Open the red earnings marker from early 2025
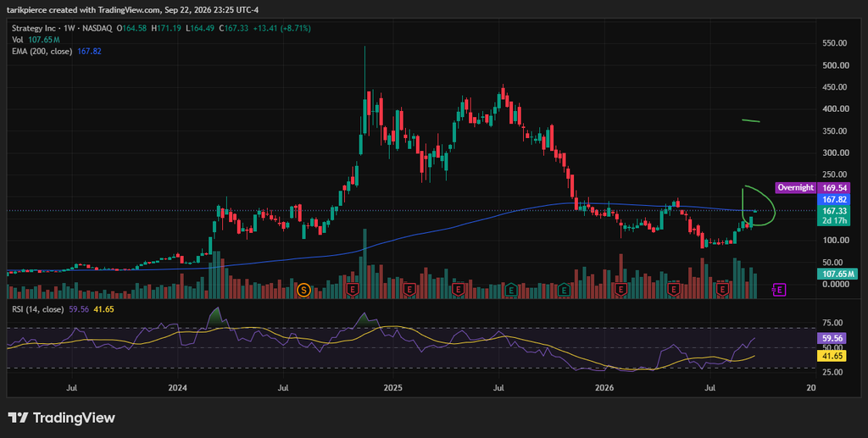868x438 pixels. 409,289
